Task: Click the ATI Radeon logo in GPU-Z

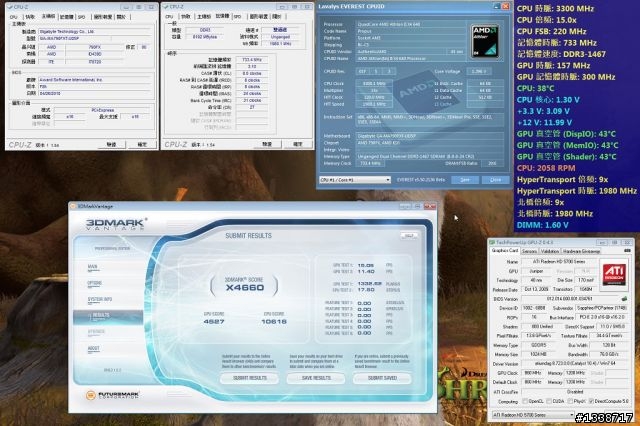Action: click(614, 274)
